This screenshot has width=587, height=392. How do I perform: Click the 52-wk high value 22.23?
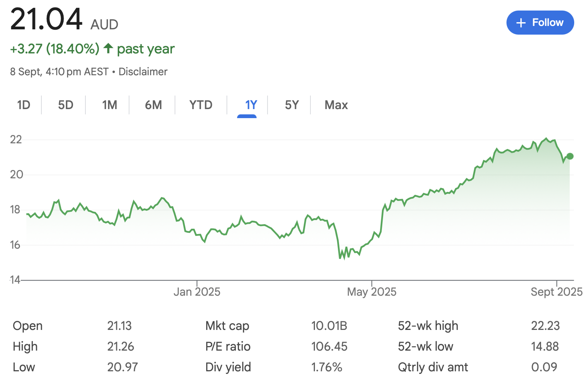[x=545, y=326]
